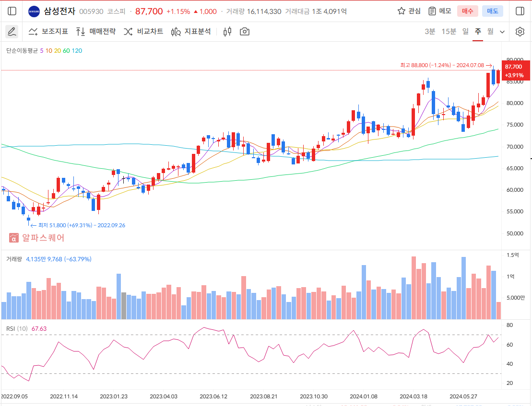Switch to 월 monthly timeframe
Image resolution: width=532 pixels, height=406 pixels.
click(490, 32)
